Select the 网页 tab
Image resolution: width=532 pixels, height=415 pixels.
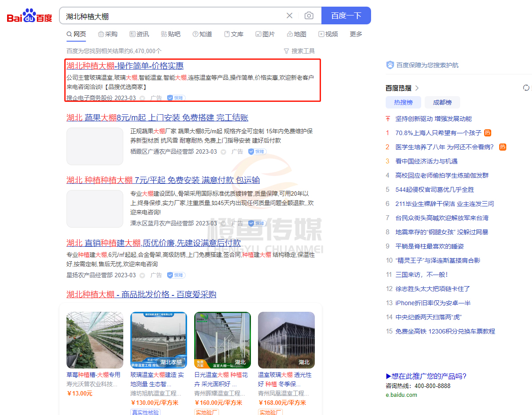76,34
